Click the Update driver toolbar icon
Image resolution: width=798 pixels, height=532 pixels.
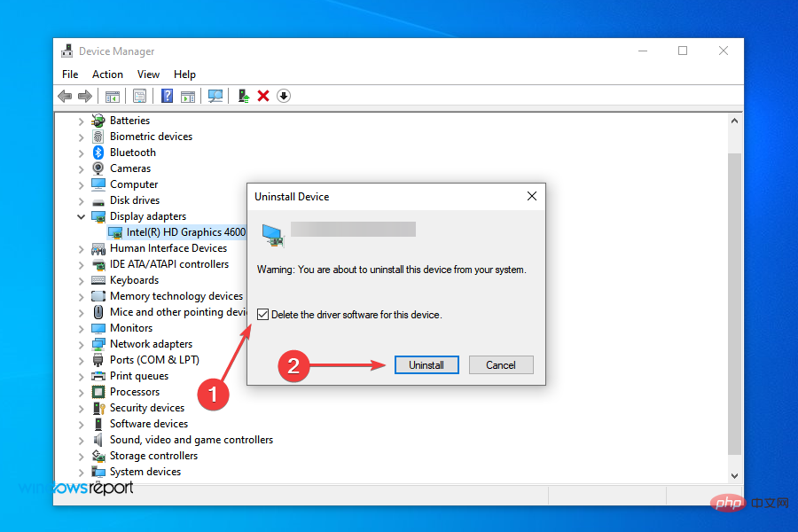(x=243, y=96)
